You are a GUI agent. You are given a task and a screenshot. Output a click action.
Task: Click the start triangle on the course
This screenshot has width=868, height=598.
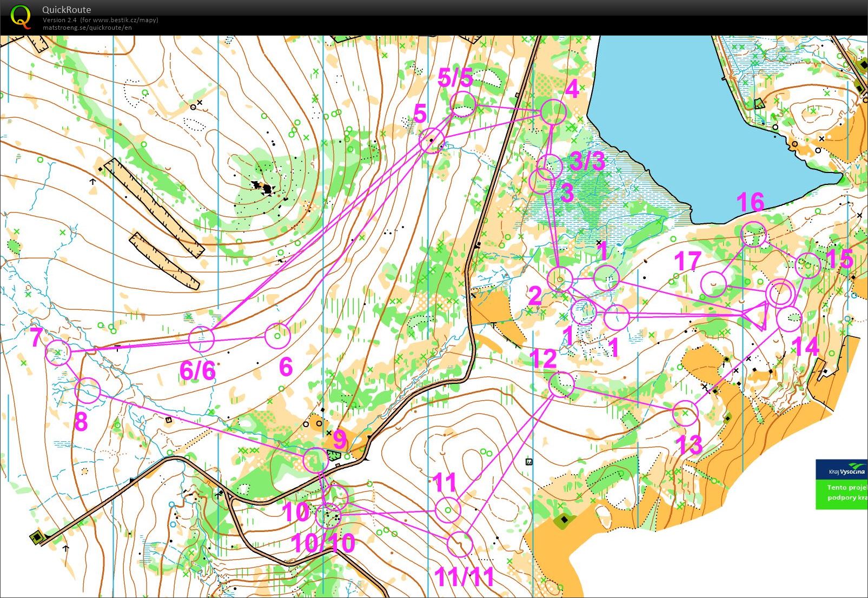pyautogui.click(x=757, y=316)
